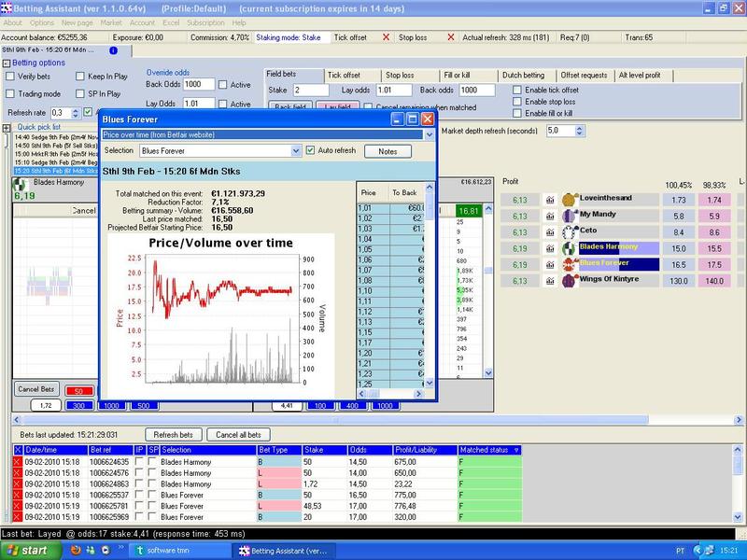Viewport: 747px width, 560px height.
Task: Select 15:10 Sedge 9th Feb quick pick entry
Action: tap(56, 162)
